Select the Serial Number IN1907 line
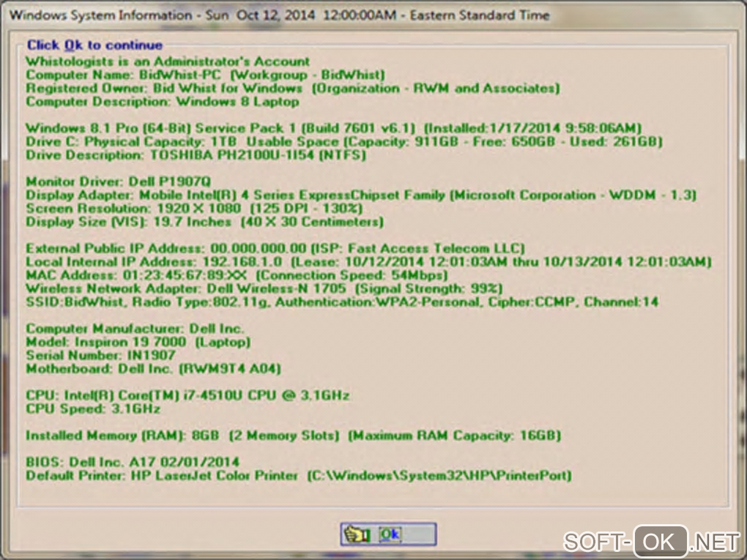The height and width of the screenshot is (560, 747). (x=100, y=355)
